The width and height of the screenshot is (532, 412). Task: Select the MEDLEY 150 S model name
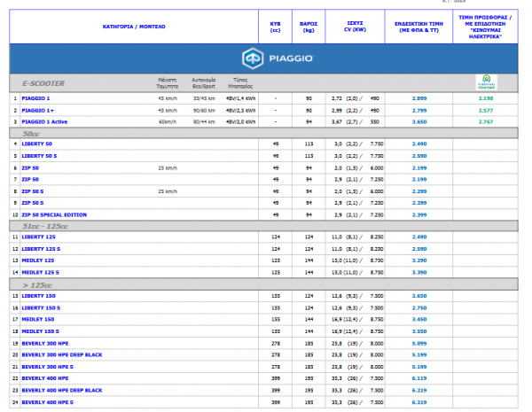41,331
